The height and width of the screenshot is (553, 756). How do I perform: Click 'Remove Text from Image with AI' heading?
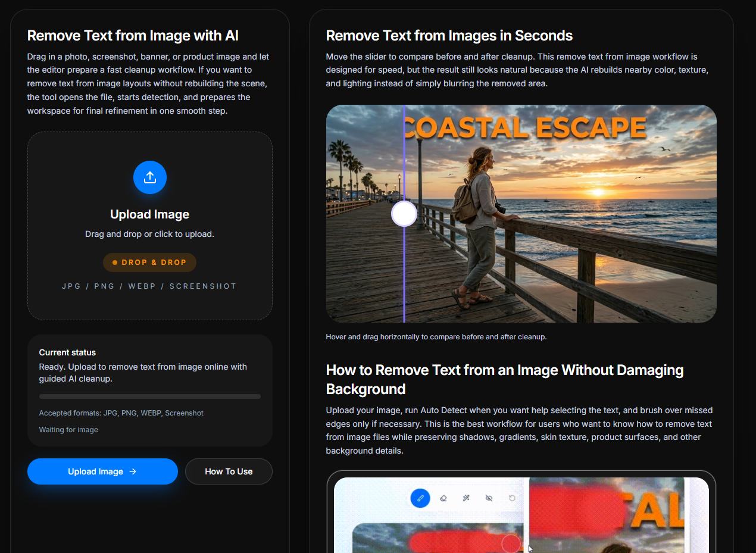point(133,36)
